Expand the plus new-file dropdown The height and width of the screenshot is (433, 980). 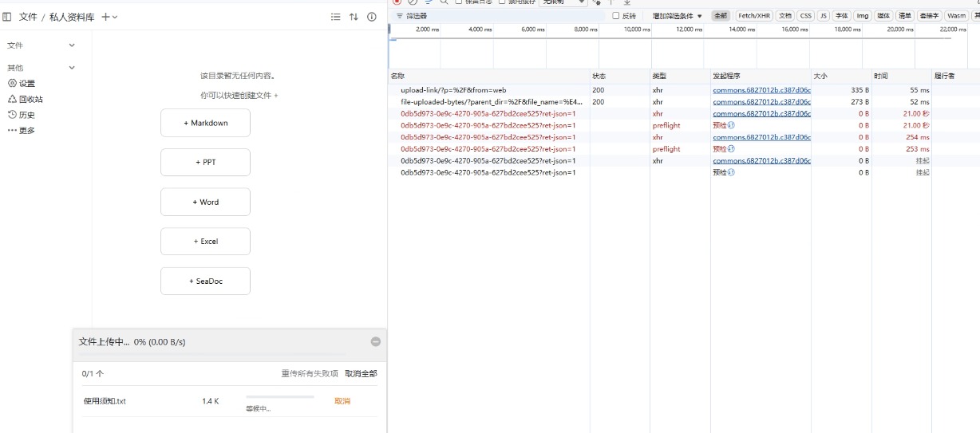pyautogui.click(x=109, y=17)
